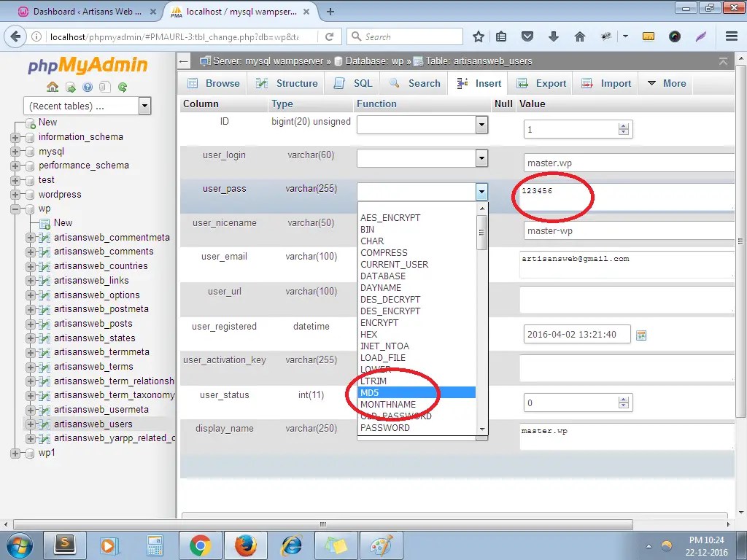Open Firefox downloads arrow icon
This screenshot has height=560, width=747.
click(553, 36)
